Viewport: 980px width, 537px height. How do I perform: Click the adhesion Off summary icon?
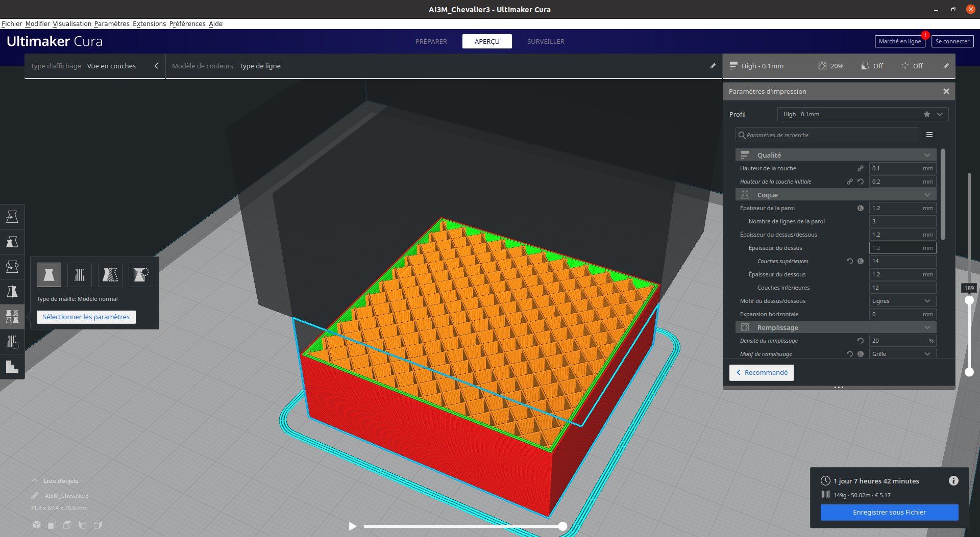coord(905,66)
